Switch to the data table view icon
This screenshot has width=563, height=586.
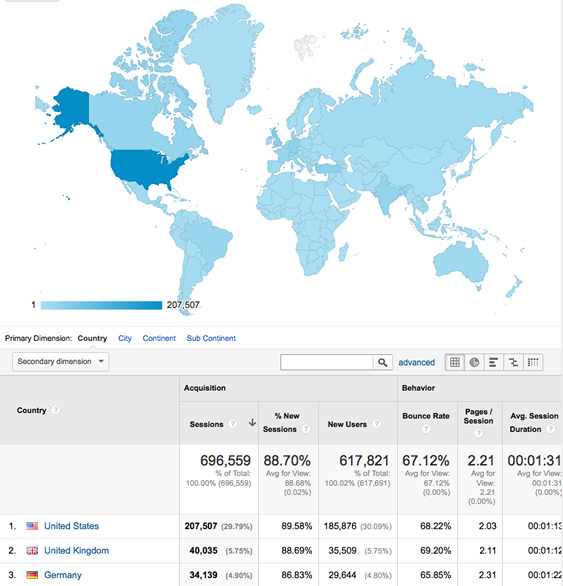point(455,362)
